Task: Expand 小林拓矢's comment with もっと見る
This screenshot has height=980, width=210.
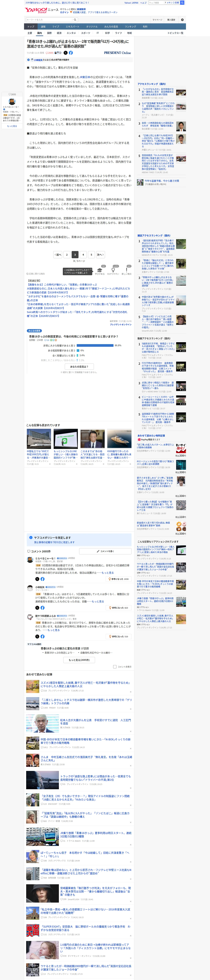Action: click(x=98, y=601)
